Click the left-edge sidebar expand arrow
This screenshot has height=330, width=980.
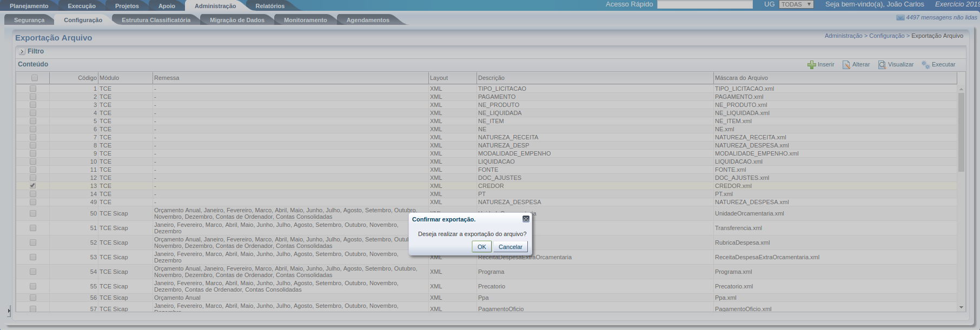coord(9,311)
